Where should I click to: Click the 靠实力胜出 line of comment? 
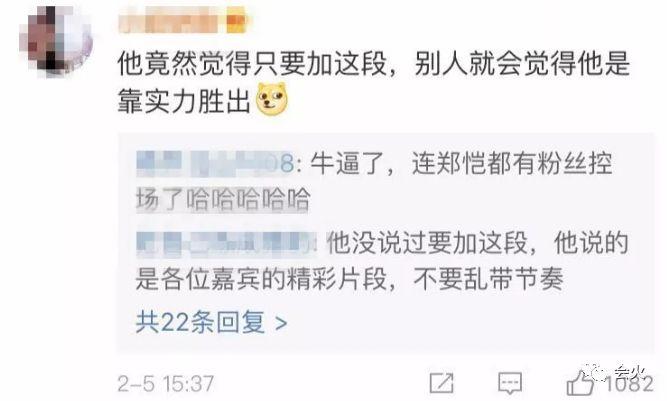coord(184,101)
